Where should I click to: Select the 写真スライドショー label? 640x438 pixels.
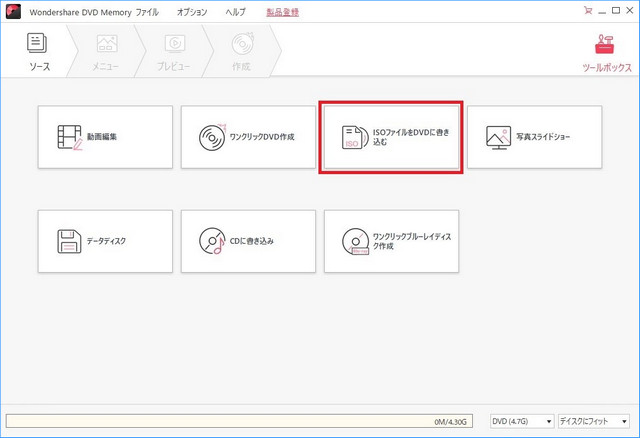pos(543,137)
